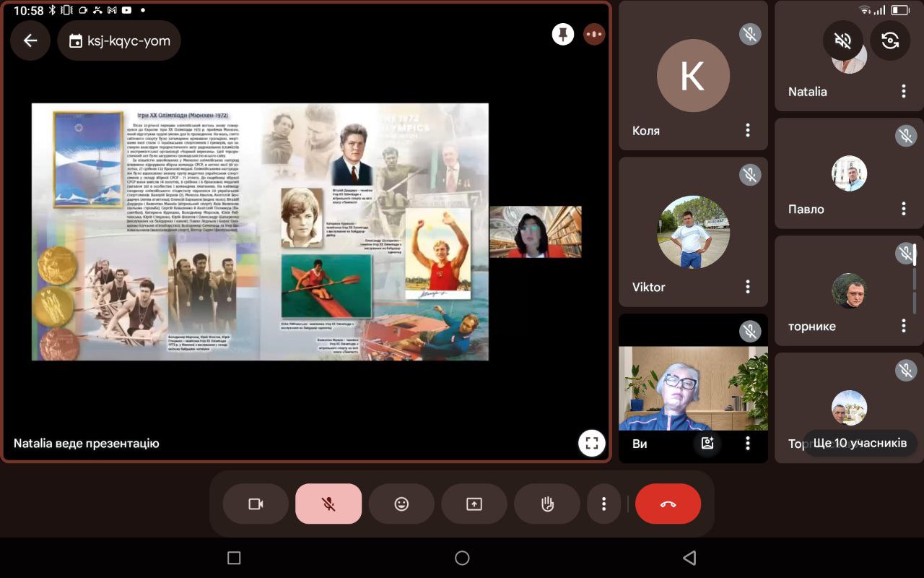Screen dimensions: 924x578
Task: Go back using the arrow beside the meeting code
Action: (30, 40)
